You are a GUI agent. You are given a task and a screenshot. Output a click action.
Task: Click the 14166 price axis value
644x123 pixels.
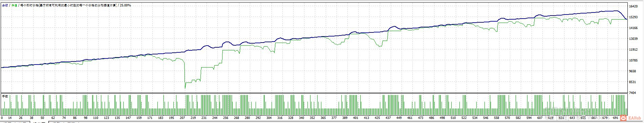click(634, 28)
